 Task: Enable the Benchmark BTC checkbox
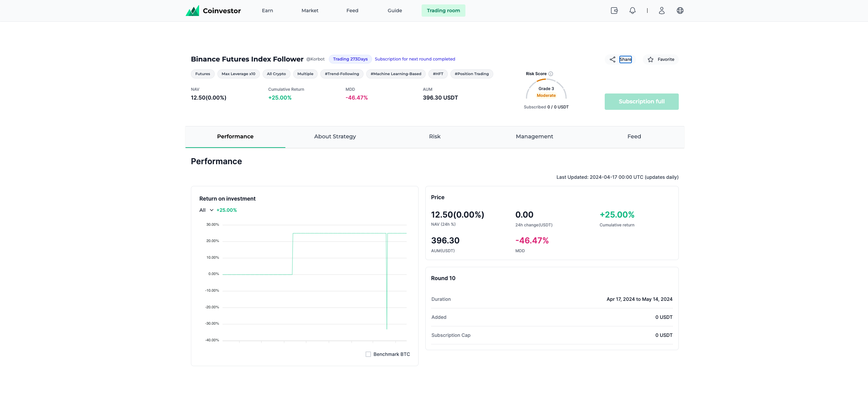pyautogui.click(x=368, y=354)
